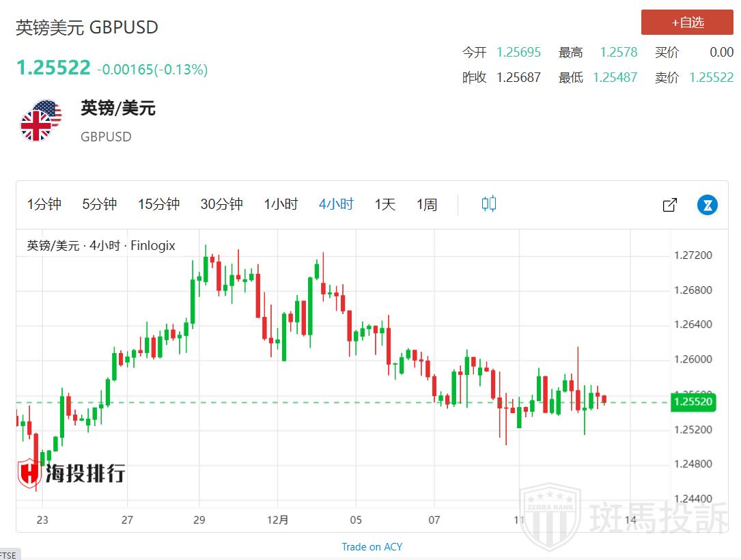Choose the 30分钟 timeframe

[221, 204]
